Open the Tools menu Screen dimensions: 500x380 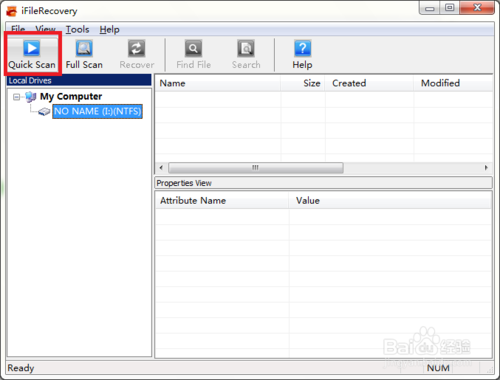click(77, 30)
